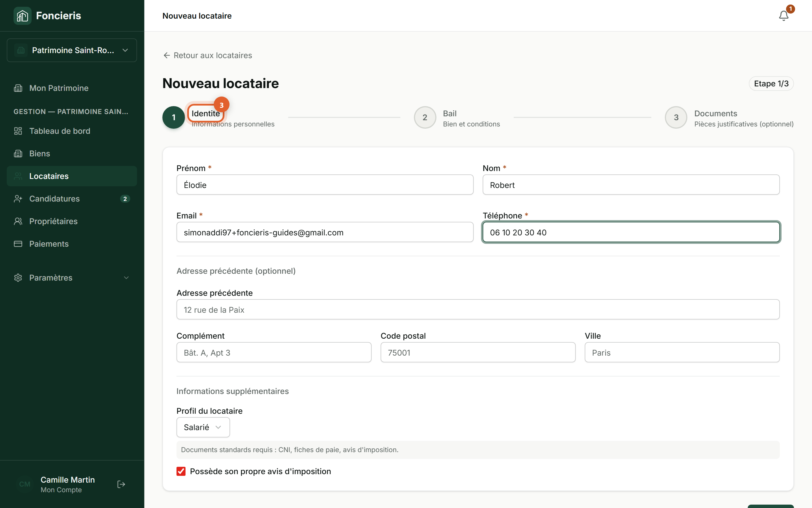The height and width of the screenshot is (508, 812).
Task: Click the Candidatures count badge 2
Action: click(125, 199)
